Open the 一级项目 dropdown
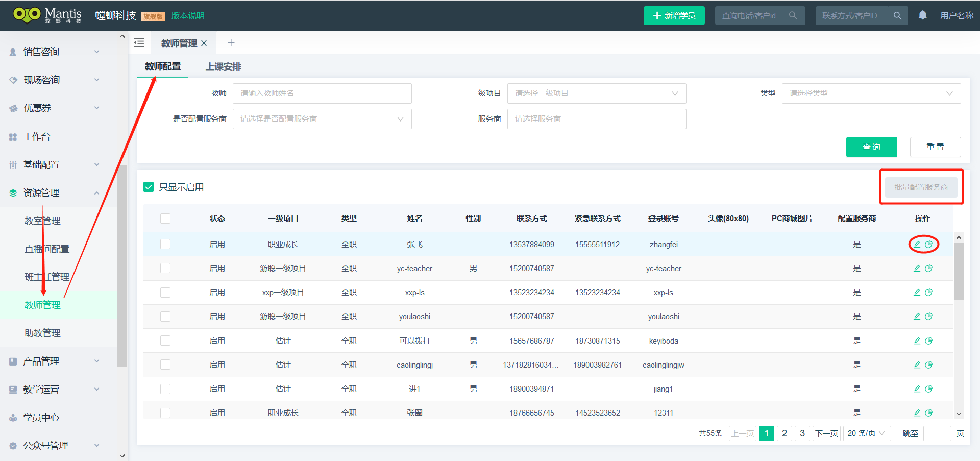Image resolution: width=980 pixels, height=461 pixels. pyautogui.click(x=597, y=93)
